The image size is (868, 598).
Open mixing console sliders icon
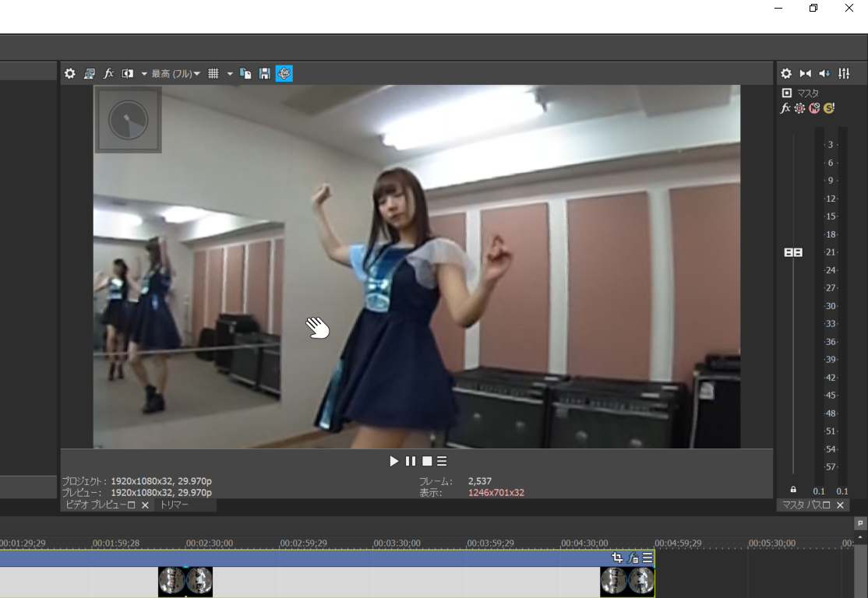[x=844, y=73]
